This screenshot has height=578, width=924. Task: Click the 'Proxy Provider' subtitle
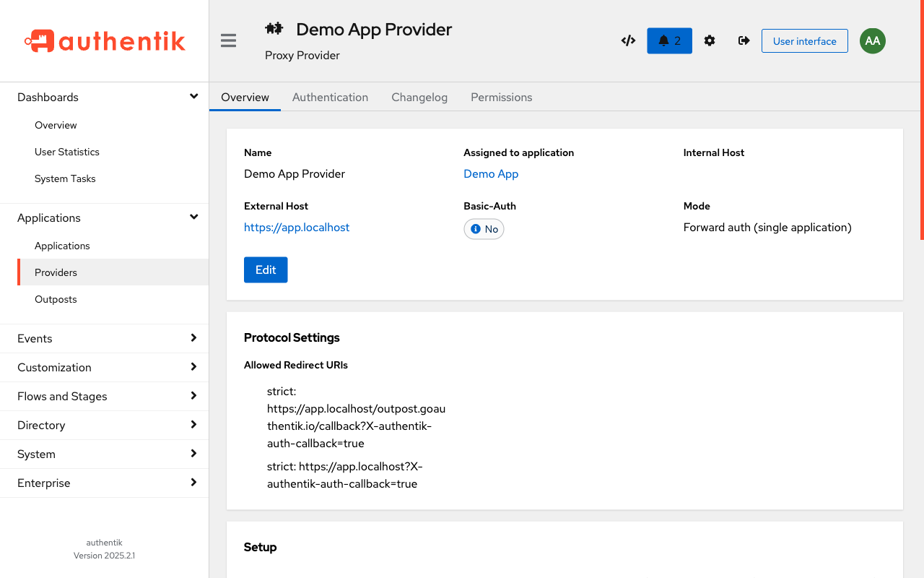click(302, 55)
